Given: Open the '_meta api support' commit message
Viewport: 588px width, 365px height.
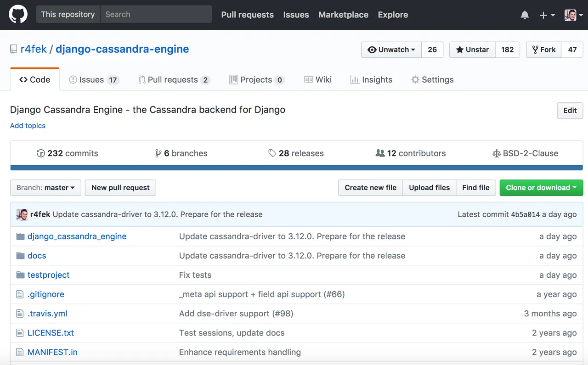Looking at the screenshot, I should [262, 294].
